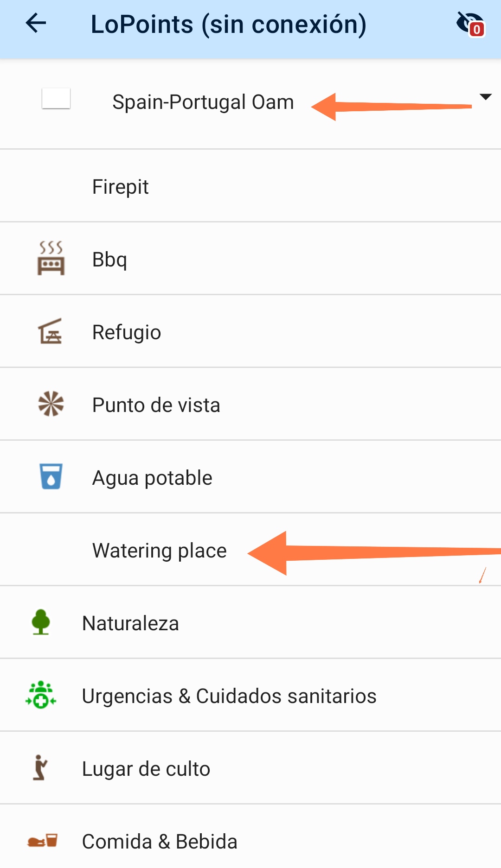This screenshot has height=868, width=501.
Task: Open the Firepit category
Action: click(x=121, y=187)
